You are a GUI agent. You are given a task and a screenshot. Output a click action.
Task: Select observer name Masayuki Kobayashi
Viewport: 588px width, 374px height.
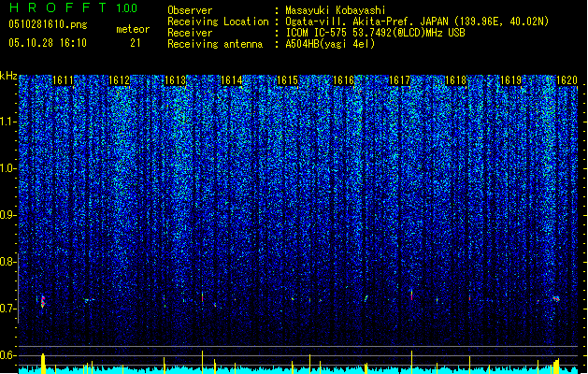tap(336, 10)
